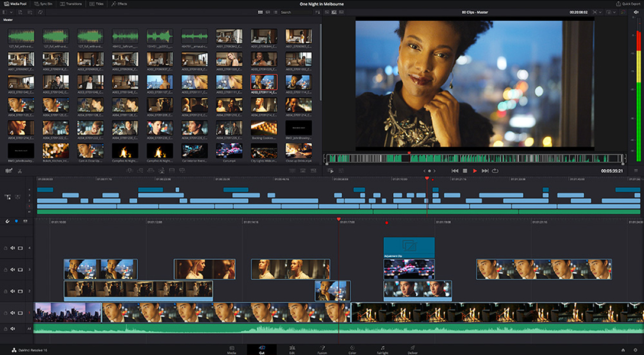Open the Effects panel

119,4
